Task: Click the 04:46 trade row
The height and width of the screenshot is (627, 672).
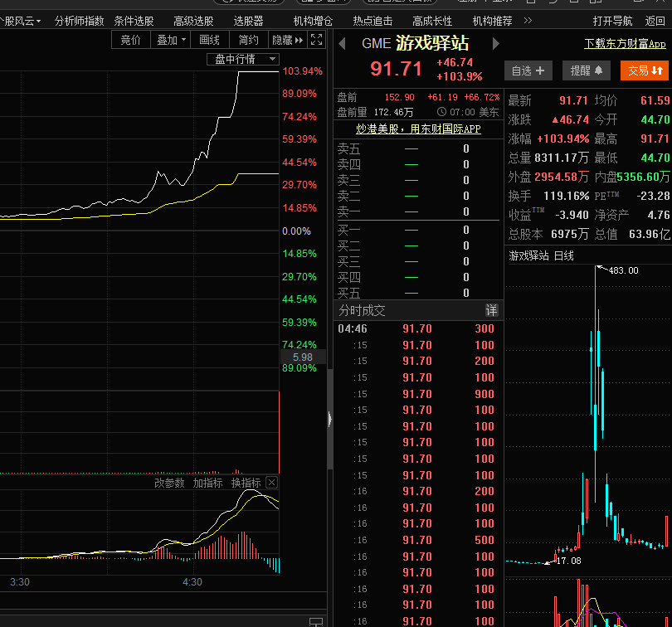Action: pos(416,328)
